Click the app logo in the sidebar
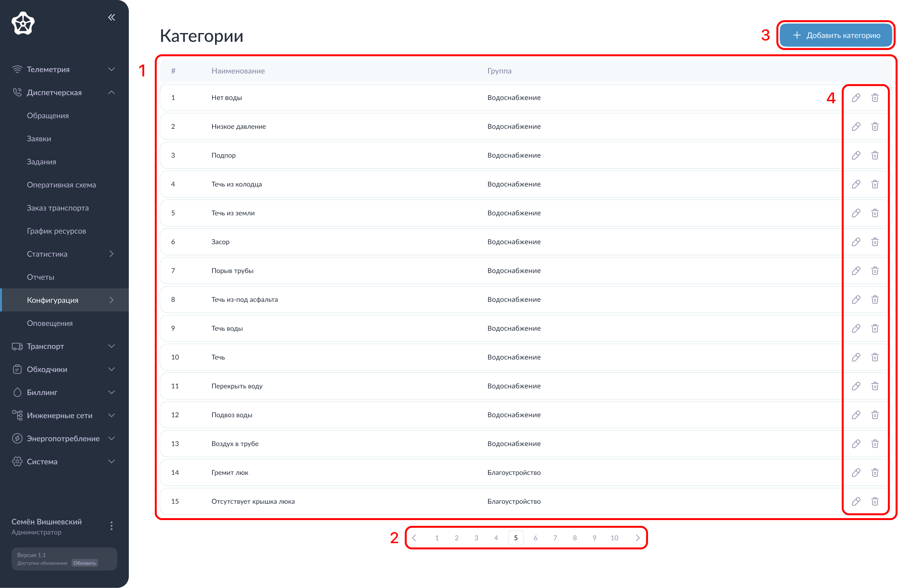Image resolution: width=923 pixels, height=588 pixels. (x=23, y=23)
